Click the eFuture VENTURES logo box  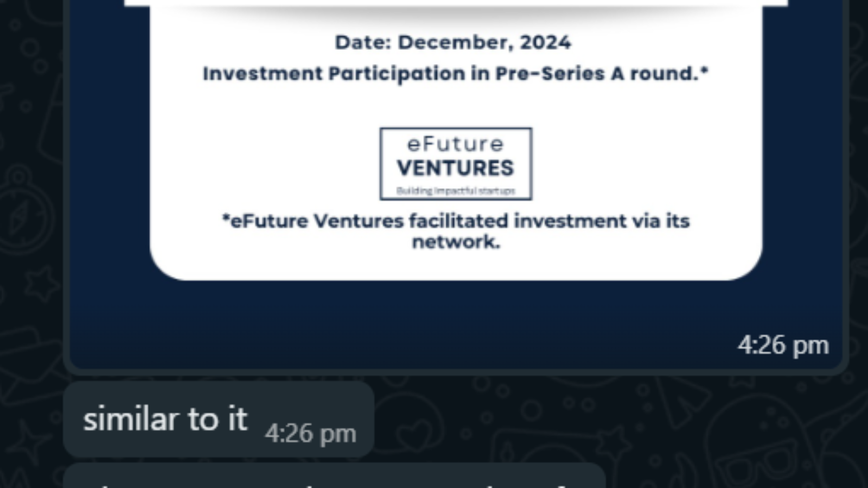456,164
